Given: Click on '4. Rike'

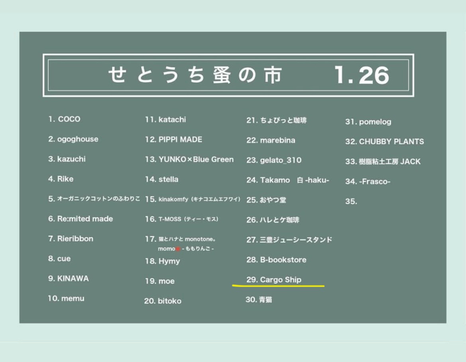Looking at the screenshot, I should pyautogui.click(x=61, y=179).
